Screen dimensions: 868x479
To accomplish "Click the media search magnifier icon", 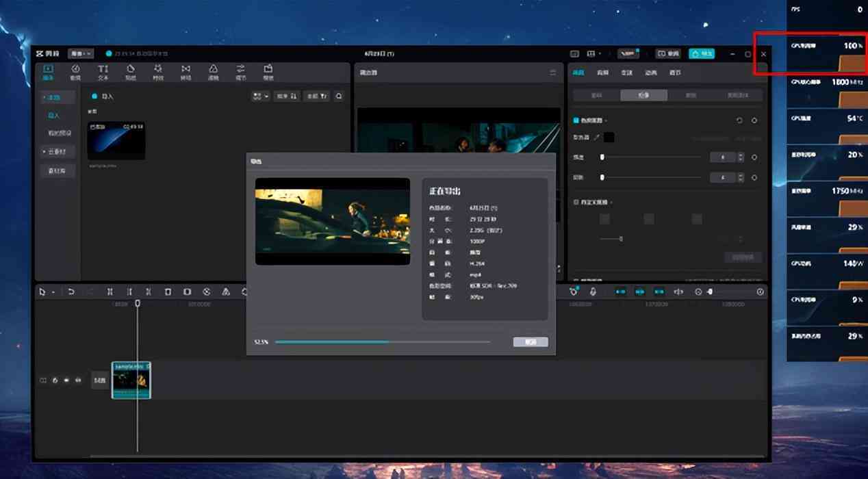I will 339,96.
